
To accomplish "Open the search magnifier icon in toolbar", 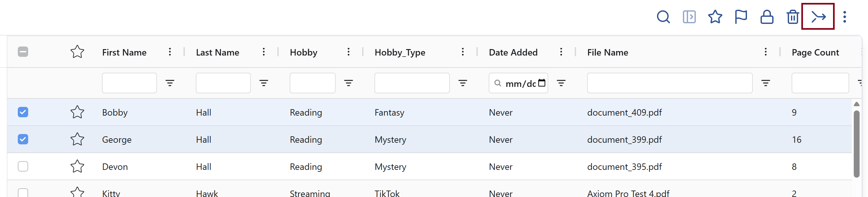I will 663,17.
